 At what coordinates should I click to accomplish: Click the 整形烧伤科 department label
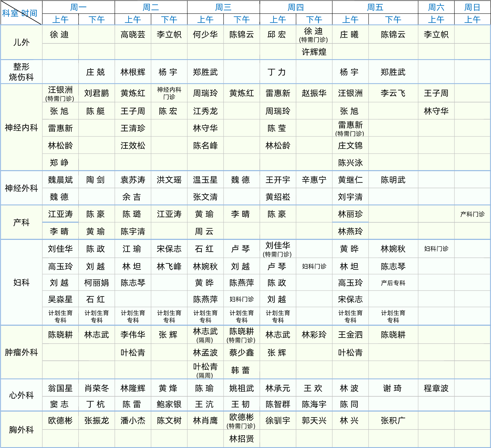pos(21,72)
